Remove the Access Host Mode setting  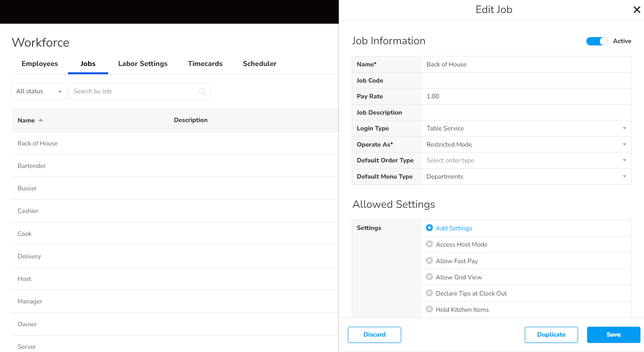click(429, 244)
